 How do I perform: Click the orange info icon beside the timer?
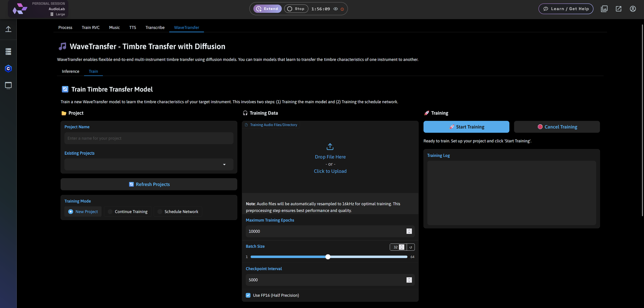(342, 9)
